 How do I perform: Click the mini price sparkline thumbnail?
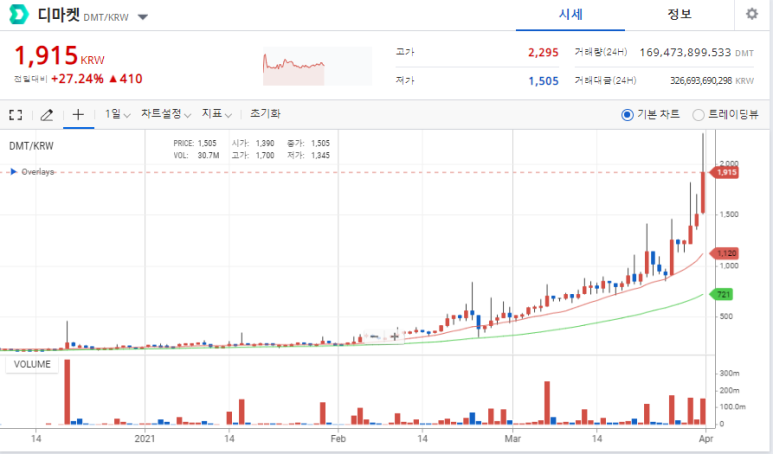pos(317,66)
